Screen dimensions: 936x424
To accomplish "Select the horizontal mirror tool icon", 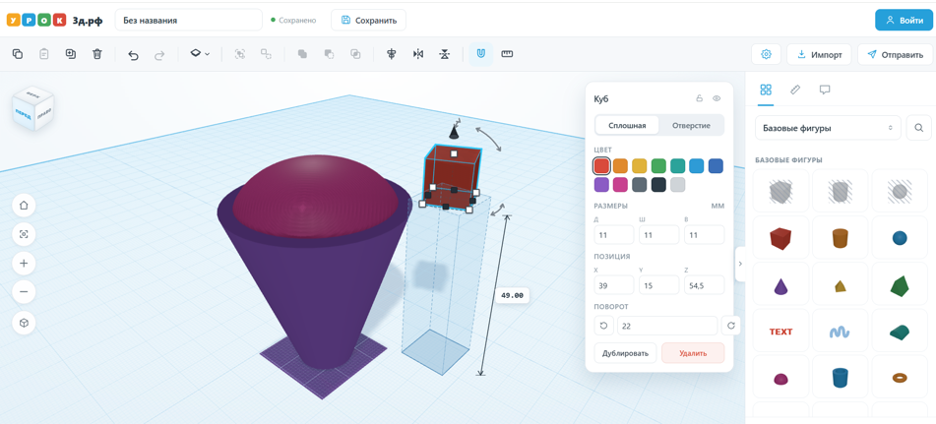I will click(418, 54).
